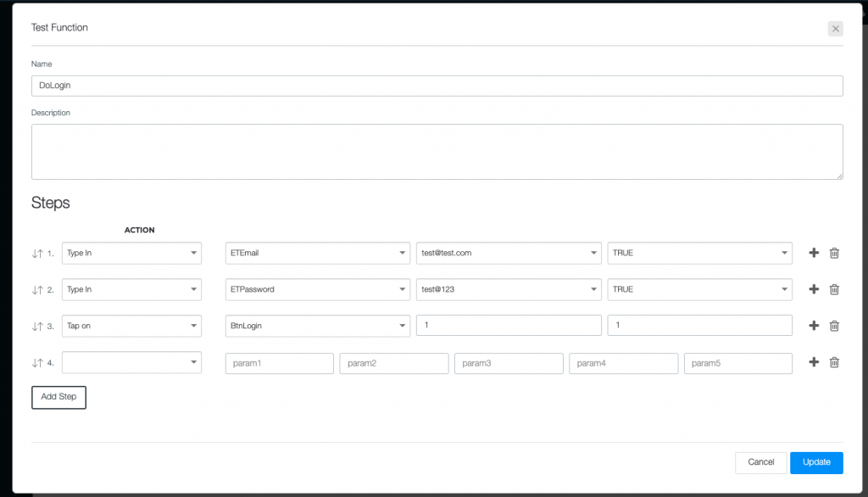
Task: Click the Name field containing DoLogin
Action: click(x=437, y=86)
